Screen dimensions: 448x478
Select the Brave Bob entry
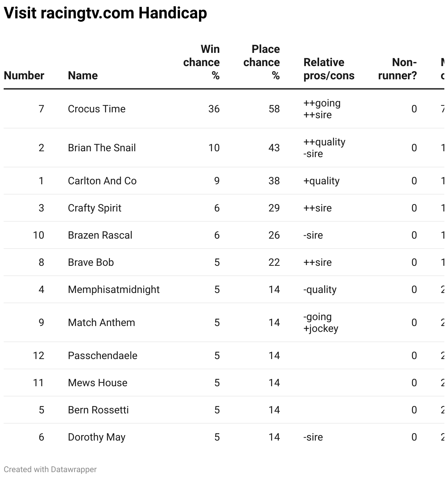[x=91, y=262]
